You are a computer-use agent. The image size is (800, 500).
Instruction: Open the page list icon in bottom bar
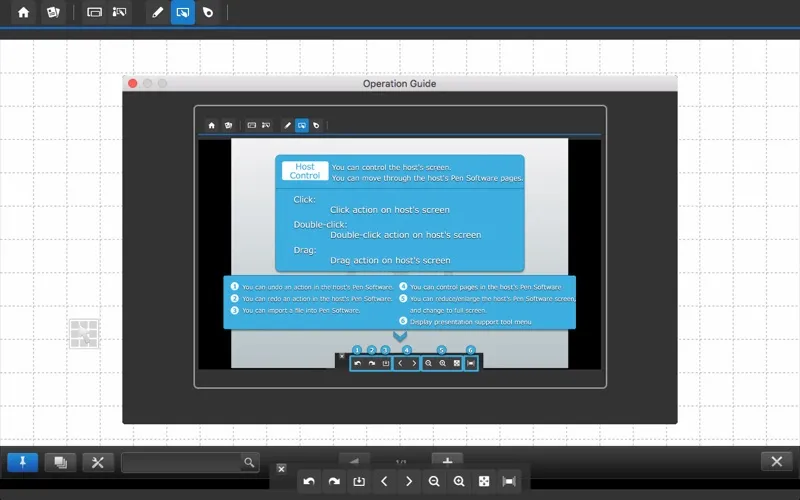click(60, 461)
